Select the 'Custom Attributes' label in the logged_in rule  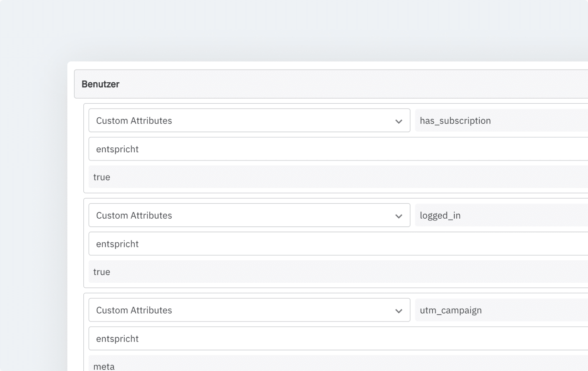click(134, 215)
